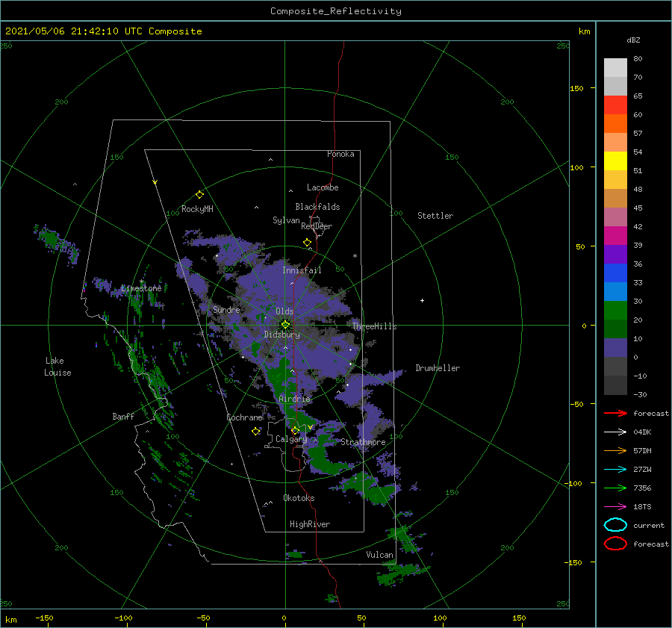Click the 33 dBZ blue color swatch

(x=615, y=273)
